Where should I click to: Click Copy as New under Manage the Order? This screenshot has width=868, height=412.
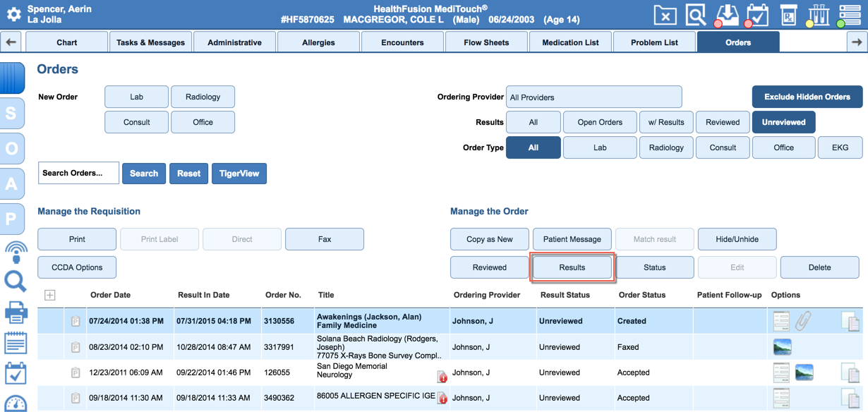click(x=489, y=238)
